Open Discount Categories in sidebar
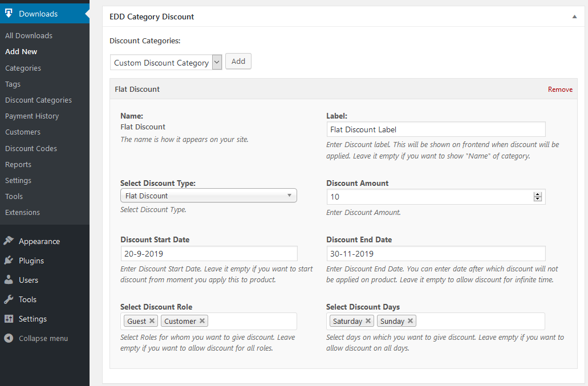This screenshot has width=588, height=386. point(38,100)
